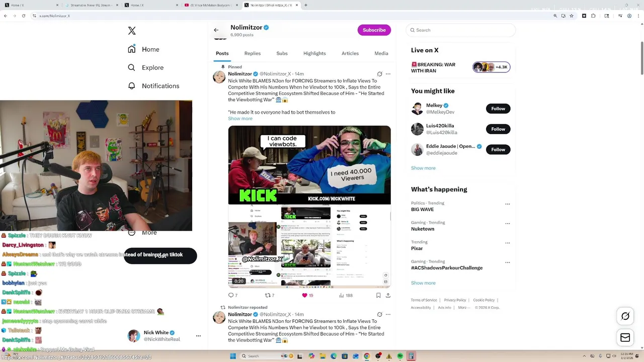View analytics showing 188 views

[346, 295]
